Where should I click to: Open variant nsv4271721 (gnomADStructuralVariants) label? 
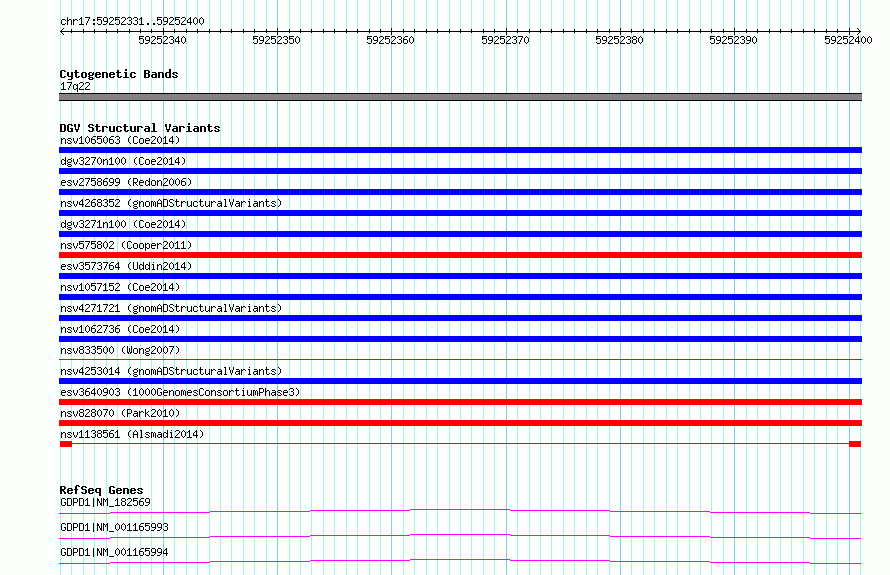pos(171,308)
